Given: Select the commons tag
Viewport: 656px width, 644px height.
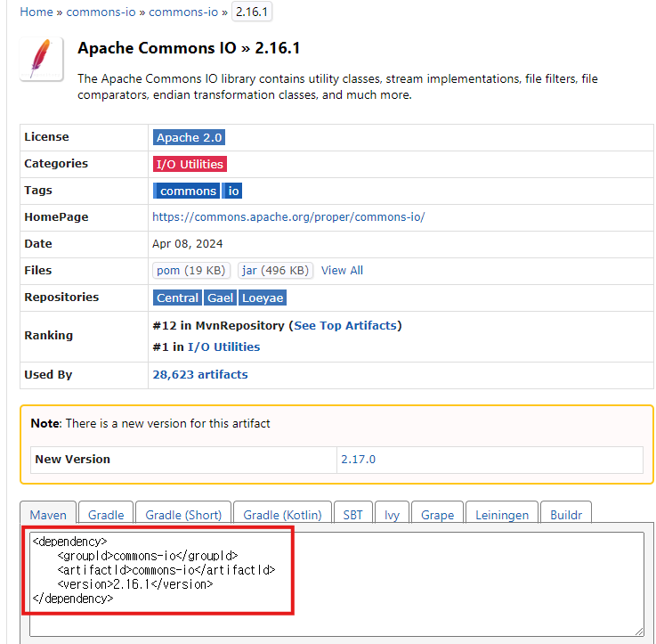Looking at the screenshot, I should coord(186,191).
